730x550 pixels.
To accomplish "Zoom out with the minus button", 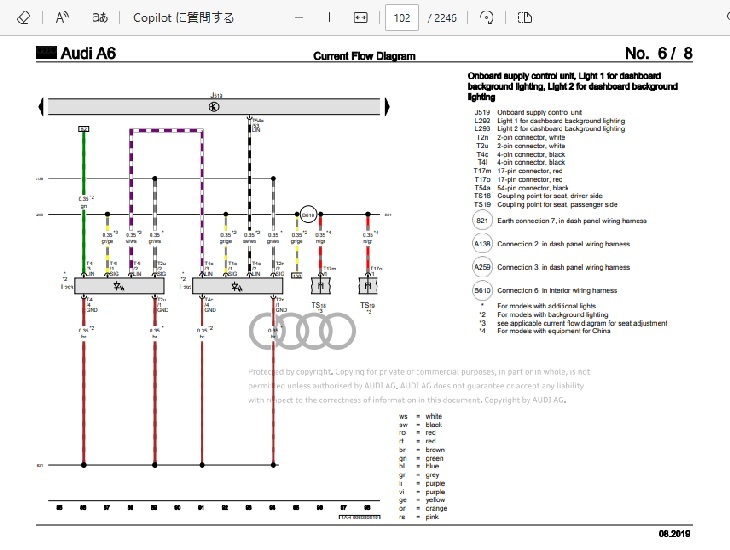I will point(299,18).
